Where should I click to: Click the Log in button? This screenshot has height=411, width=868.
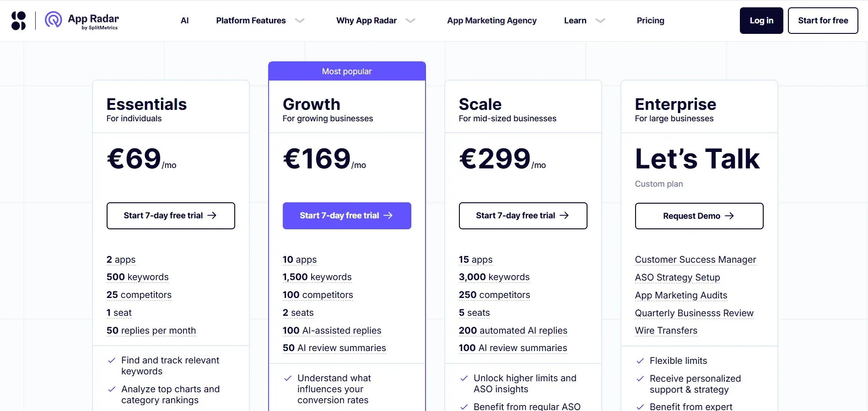761,21
